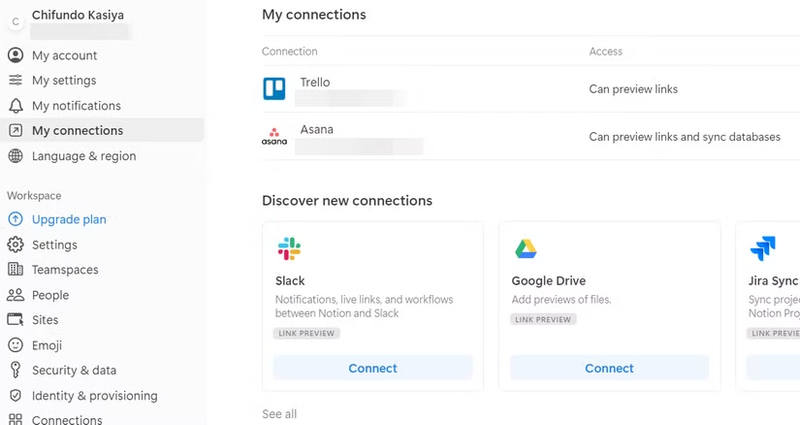The width and height of the screenshot is (800, 425).
Task: Open Teamspaces settings
Action: point(65,270)
